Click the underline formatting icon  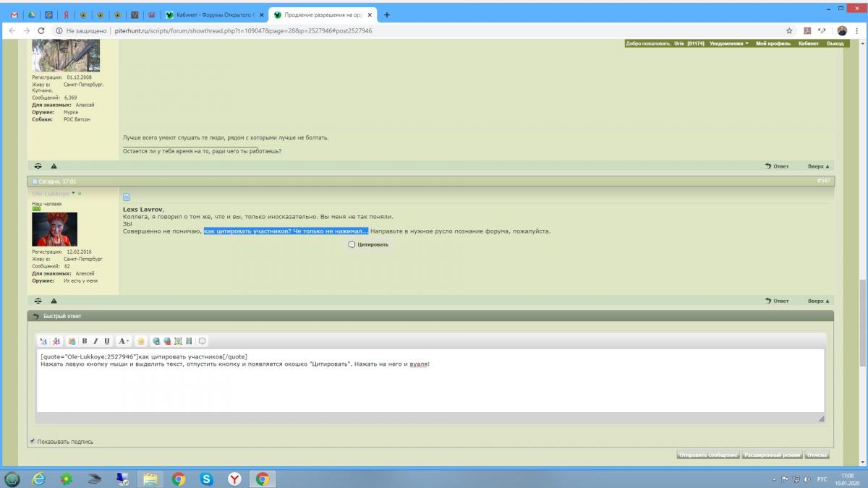(x=107, y=341)
